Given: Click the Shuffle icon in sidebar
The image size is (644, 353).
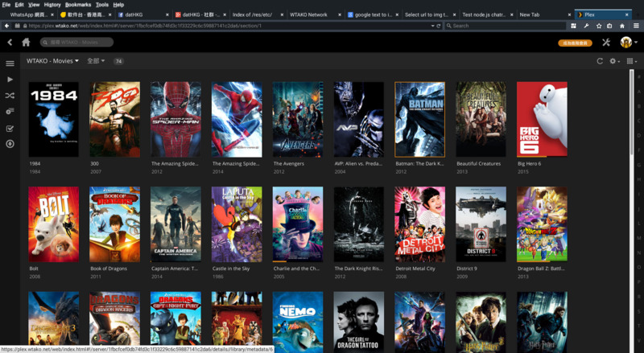Looking at the screenshot, I should [x=10, y=96].
